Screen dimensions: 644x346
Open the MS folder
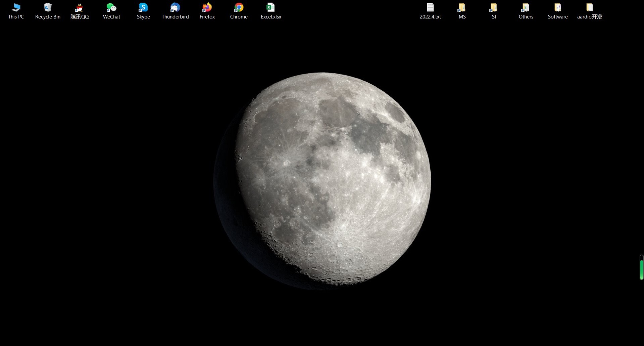462,7
